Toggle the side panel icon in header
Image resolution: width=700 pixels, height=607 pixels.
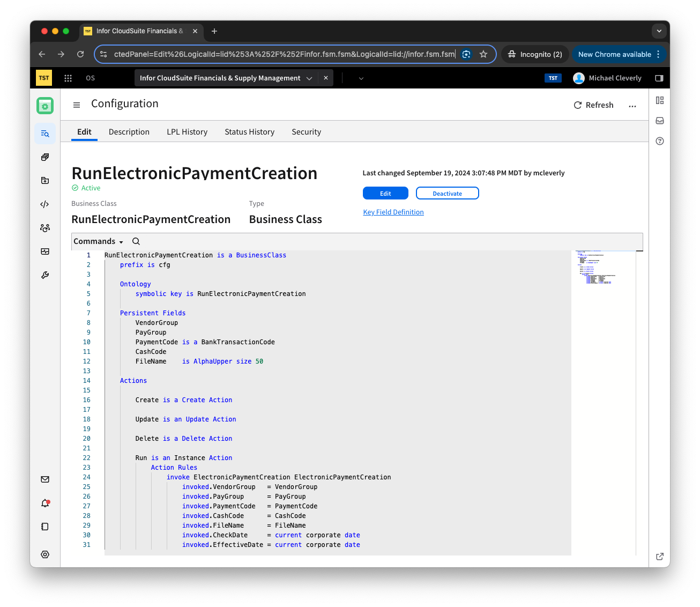click(659, 78)
